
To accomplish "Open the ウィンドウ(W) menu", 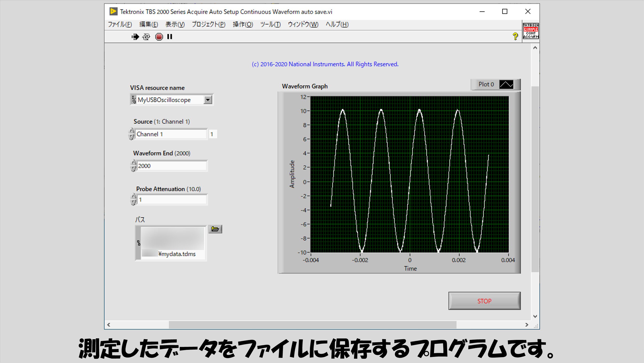I will [x=303, y=24].
